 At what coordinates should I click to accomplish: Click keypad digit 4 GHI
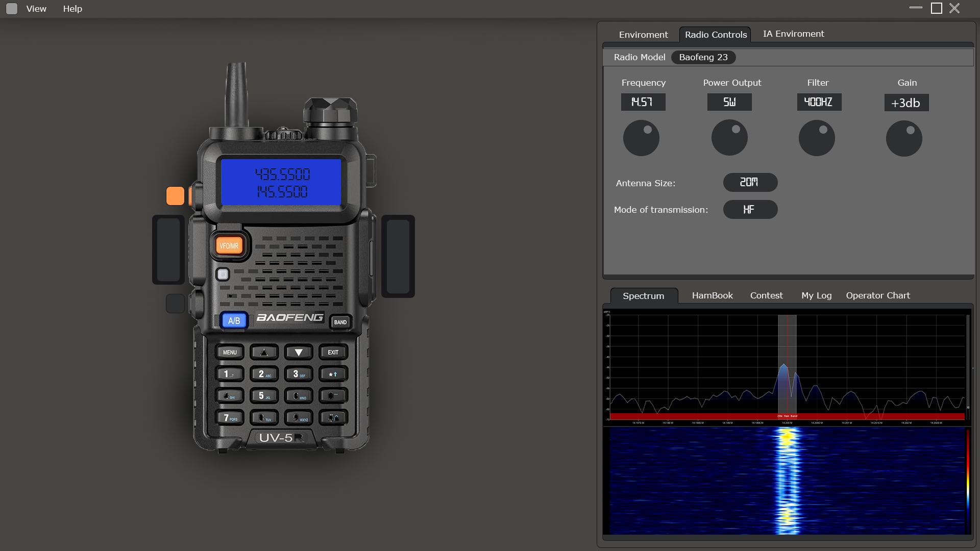click(230, 396)
